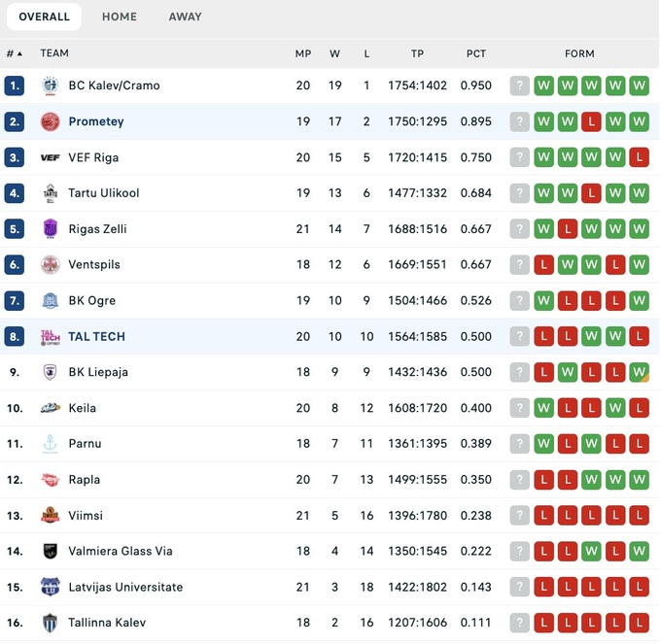Switch to the AWAY standings tab
661x644 pixels.
click(185, 17)
